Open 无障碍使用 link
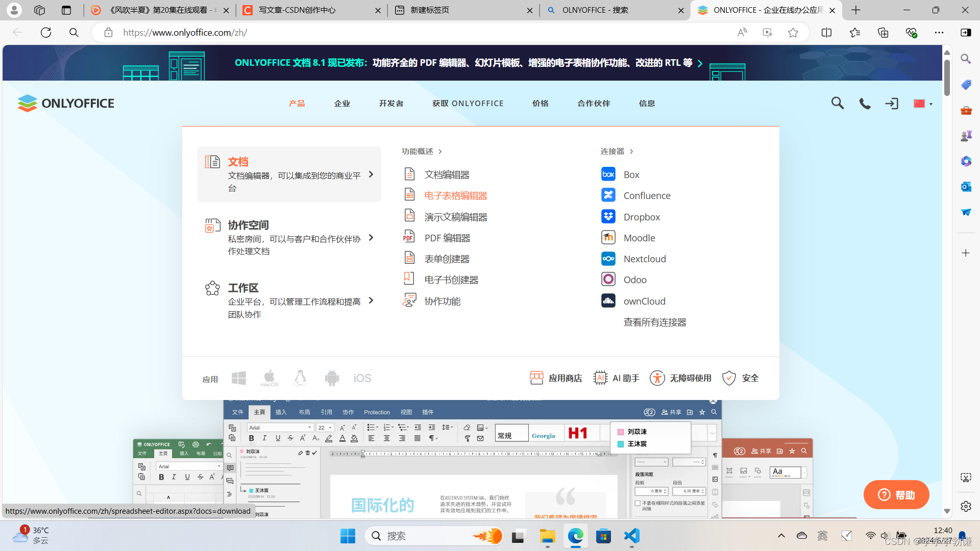Viewport: 980px width, 551px height. 680,378
